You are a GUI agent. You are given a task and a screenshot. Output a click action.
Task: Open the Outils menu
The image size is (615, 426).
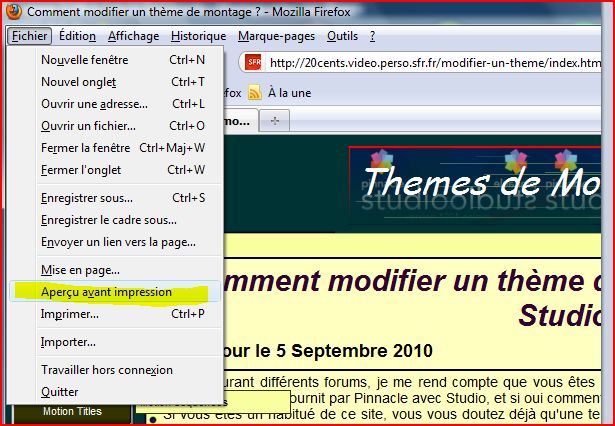point(342,36)
